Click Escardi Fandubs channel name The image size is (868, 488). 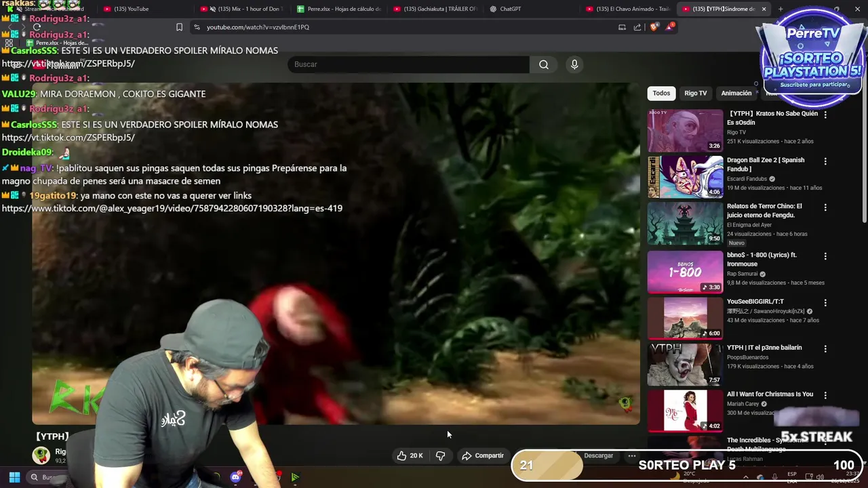point(747,179)
